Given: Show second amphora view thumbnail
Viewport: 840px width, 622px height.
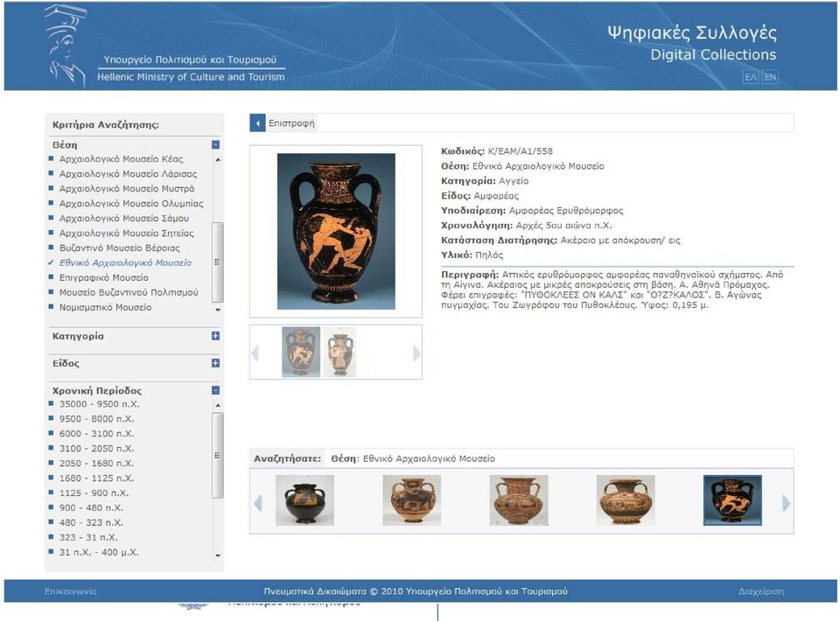Looking at the screenshot, I should (x=339, y=352).
